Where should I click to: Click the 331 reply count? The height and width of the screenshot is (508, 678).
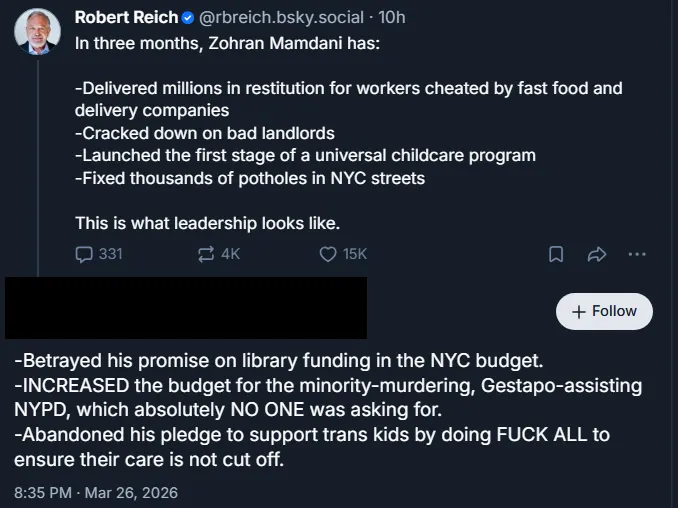(110, 254)
